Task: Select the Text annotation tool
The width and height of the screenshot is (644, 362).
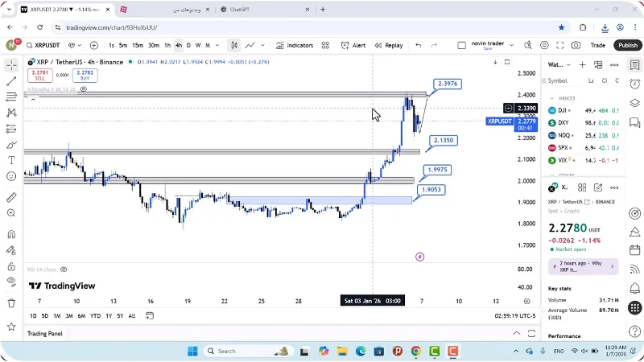Action: (11, 161)
